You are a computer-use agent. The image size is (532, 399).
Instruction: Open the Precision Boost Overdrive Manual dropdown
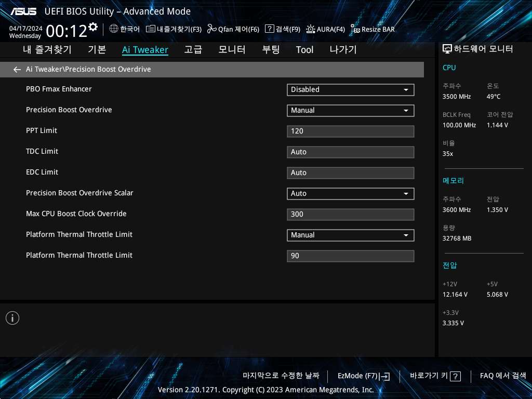coord(351,110)
